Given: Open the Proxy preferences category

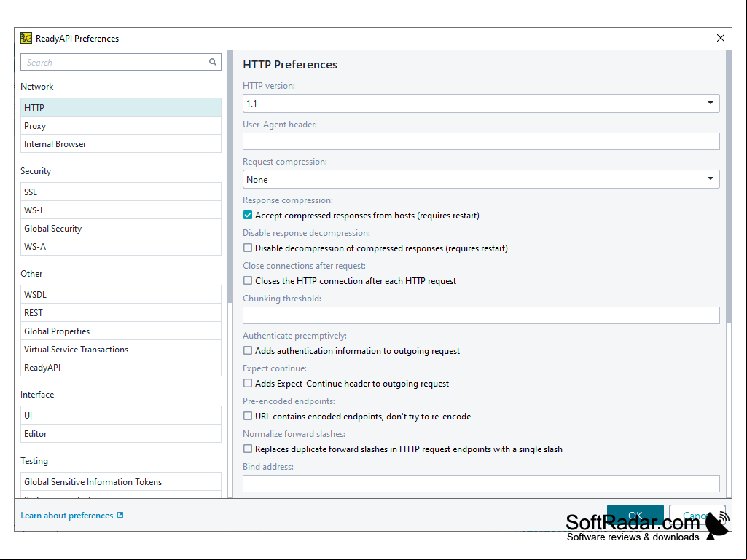Looking at the screenshot, I should coord(121,126).
